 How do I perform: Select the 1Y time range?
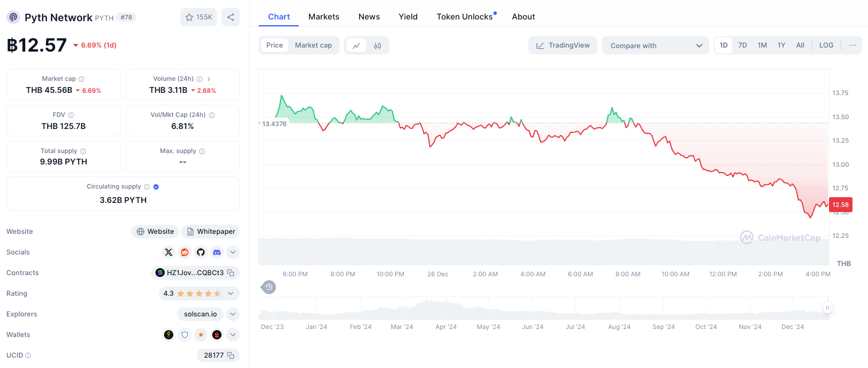click(781, 45)
